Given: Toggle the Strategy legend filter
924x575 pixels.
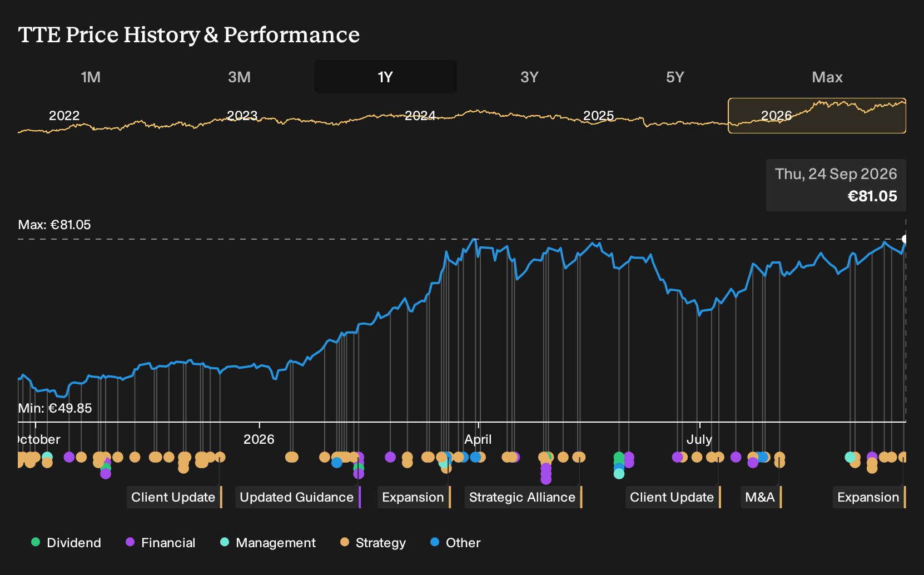Looking at the screenshot, I should 373,543.
